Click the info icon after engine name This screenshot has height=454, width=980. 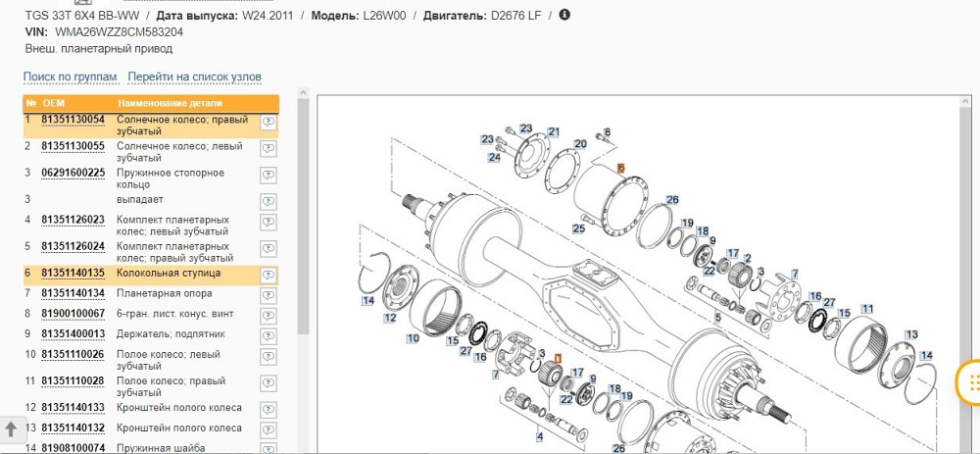point(564,15)
